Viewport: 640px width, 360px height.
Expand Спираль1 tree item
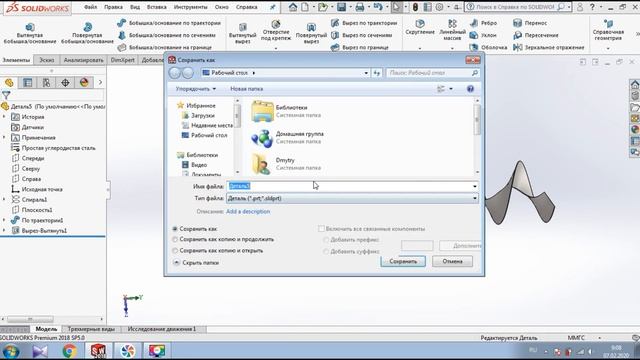tap(4, 200)
